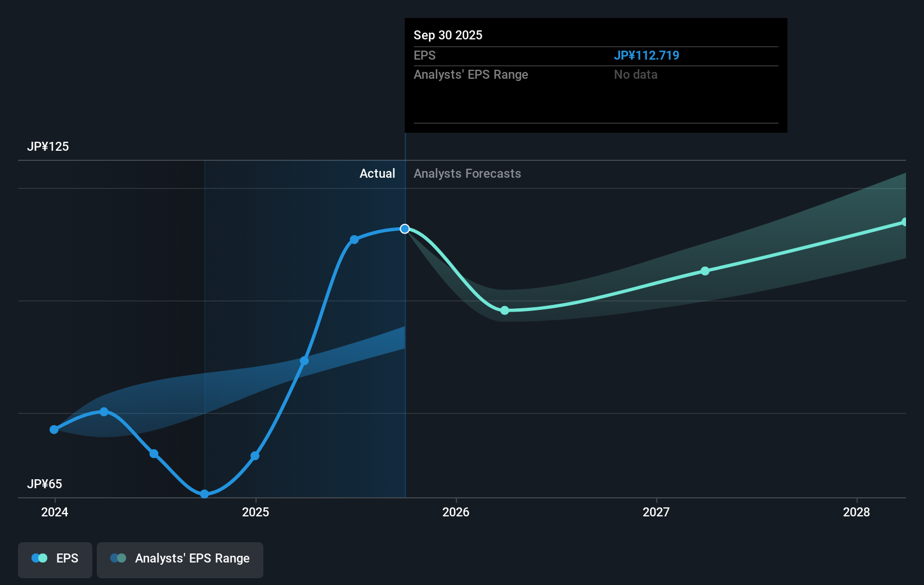Click the JP¥112.719 EPS value in tooltip
Image resolution: width=924 pixels, height=585 pixels.
tap(647, 55)
